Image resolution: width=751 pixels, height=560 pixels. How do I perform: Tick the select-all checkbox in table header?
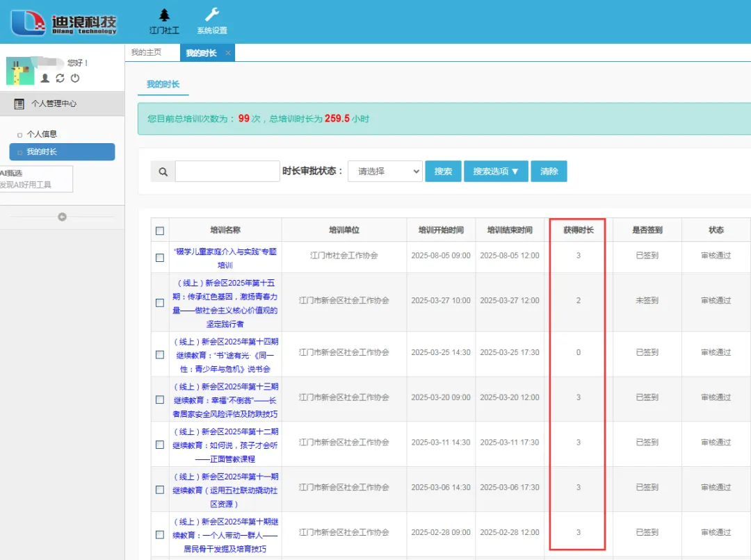point(160,231)
